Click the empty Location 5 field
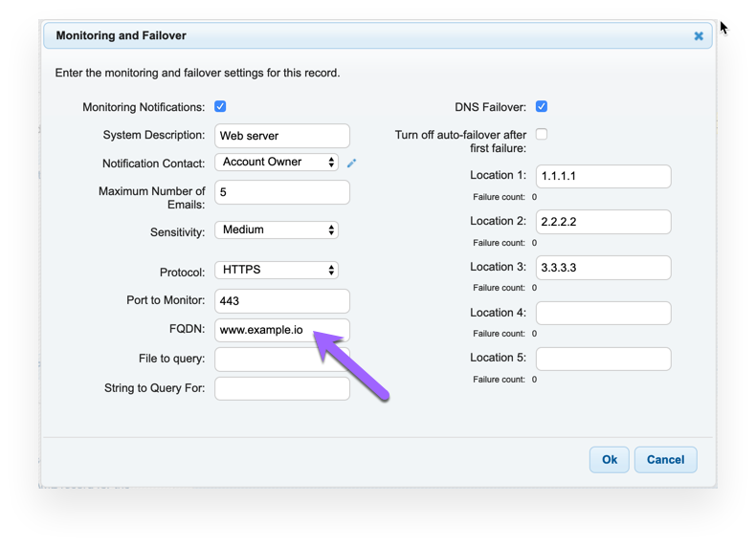 click(603, 359)
